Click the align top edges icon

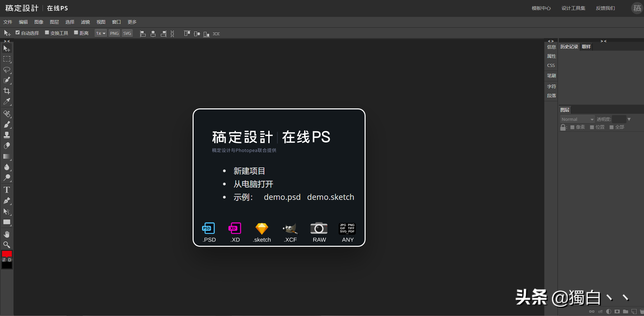(187, 33)
